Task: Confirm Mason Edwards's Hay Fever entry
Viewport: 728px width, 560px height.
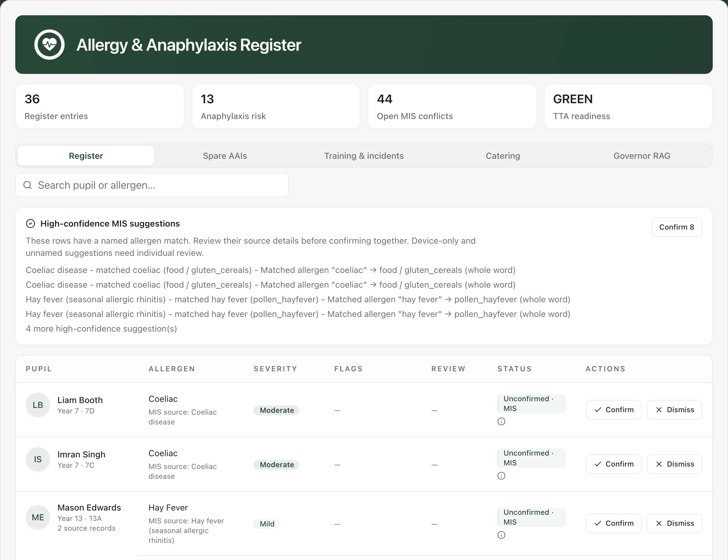Action: click(614, 523)
